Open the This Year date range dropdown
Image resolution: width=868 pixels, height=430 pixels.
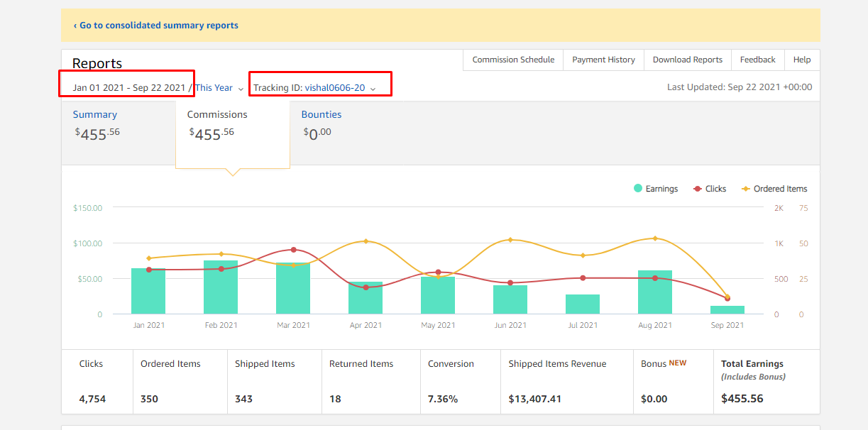[x=219, y=88]
